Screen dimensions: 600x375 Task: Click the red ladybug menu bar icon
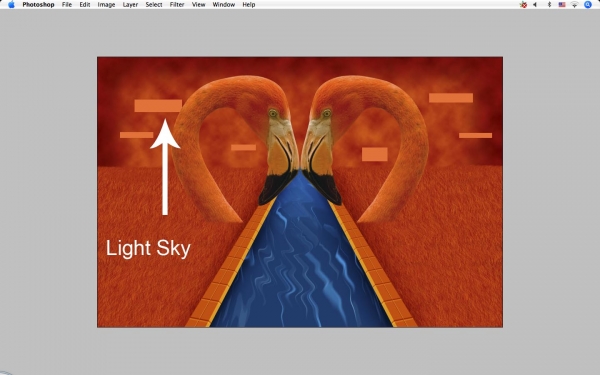[x=523, y=5]
